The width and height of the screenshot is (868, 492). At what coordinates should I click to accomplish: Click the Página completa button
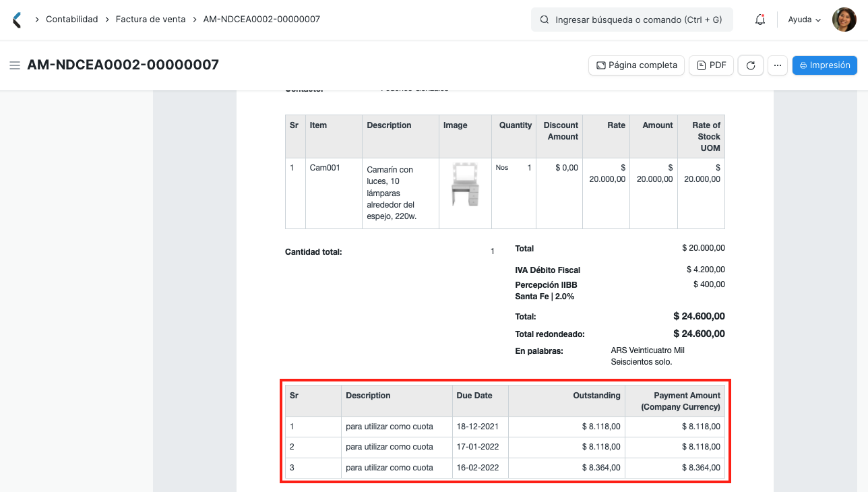pyautogui.click(x=637, y=65)
